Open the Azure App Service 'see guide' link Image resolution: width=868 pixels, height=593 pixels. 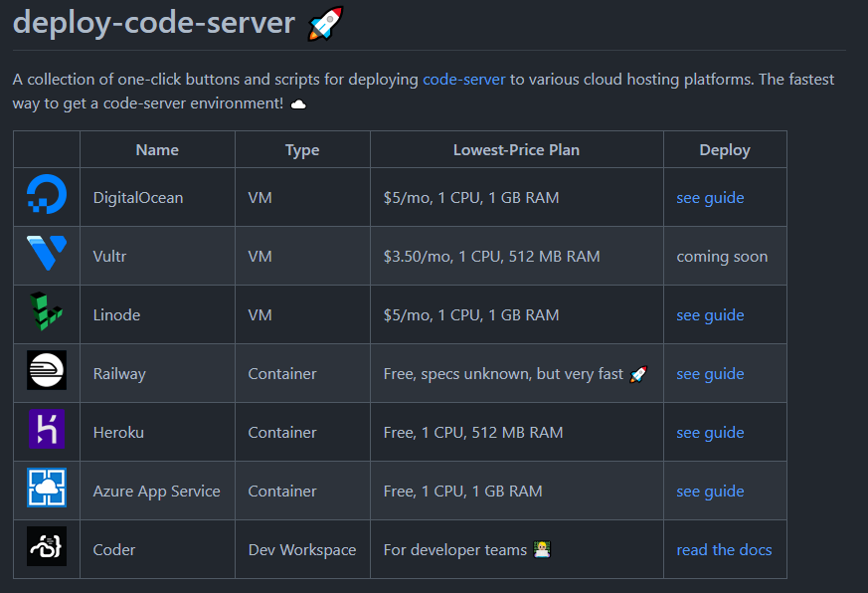(x=710, y=492)
